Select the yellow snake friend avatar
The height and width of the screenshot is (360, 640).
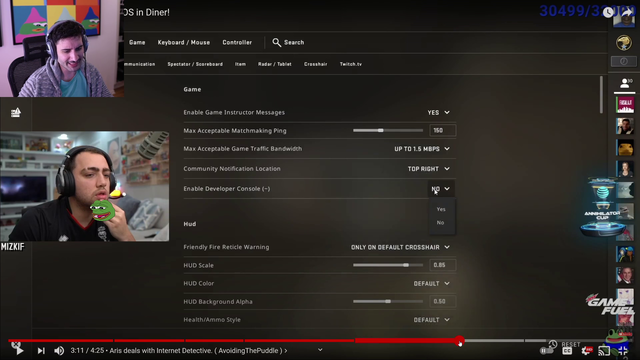click(x=625, y=147)
